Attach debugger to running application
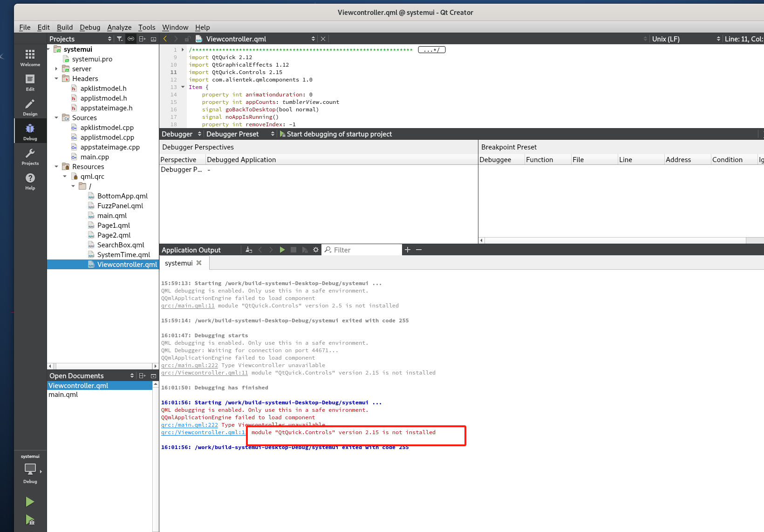764x532 pixels. click(305, 250)
